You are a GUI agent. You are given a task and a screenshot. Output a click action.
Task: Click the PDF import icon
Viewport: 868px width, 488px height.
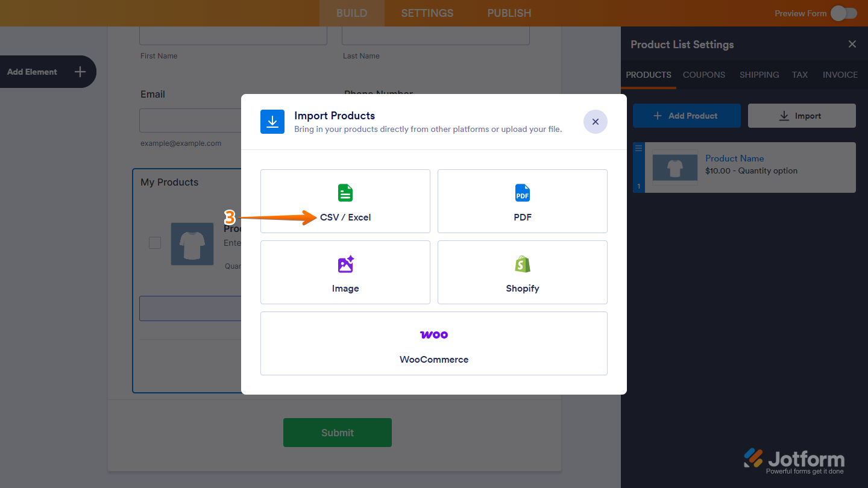point(522,193)
